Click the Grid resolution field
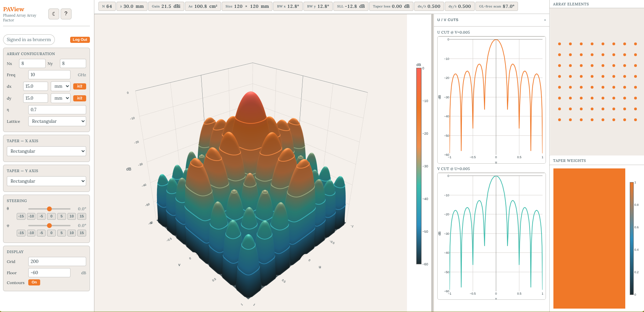 (57, 262)
